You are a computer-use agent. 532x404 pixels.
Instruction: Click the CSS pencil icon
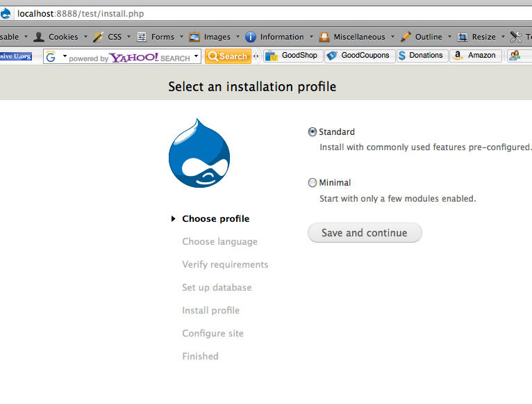99,37
